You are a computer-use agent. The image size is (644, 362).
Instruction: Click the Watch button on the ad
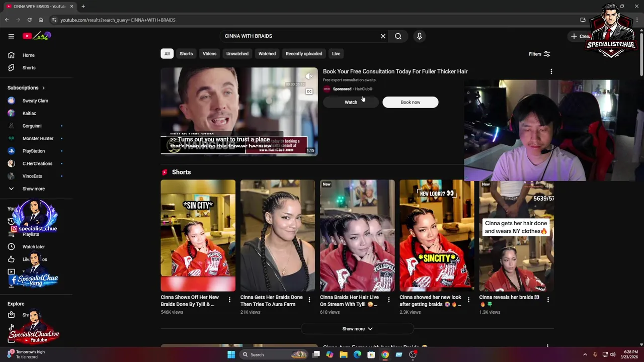(x=351, y=102)
